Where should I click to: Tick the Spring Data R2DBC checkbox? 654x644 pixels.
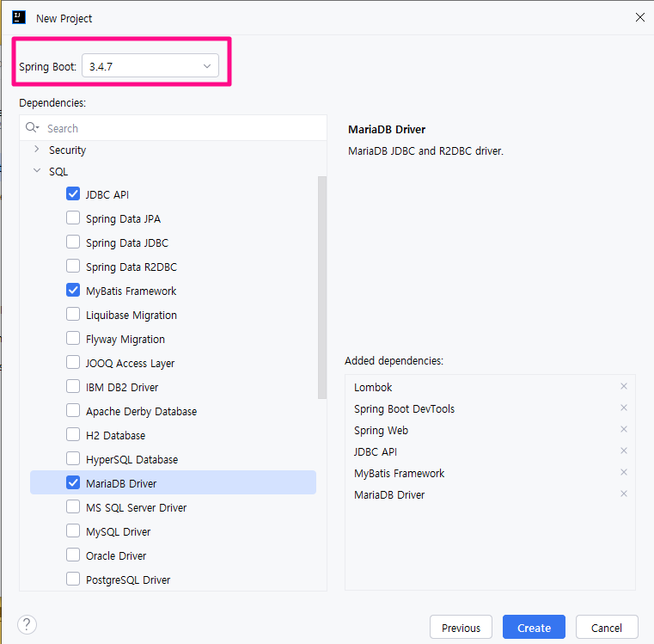click(x=73, y=266)
